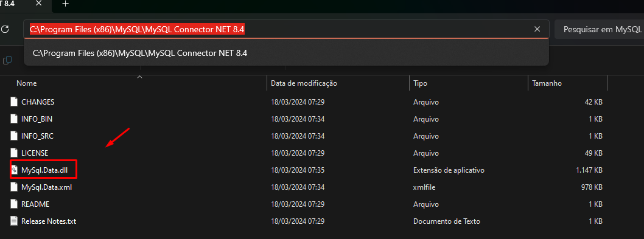644x239 pixels.
Task: Click the 42 KB size value
Action: coord(593,102)
